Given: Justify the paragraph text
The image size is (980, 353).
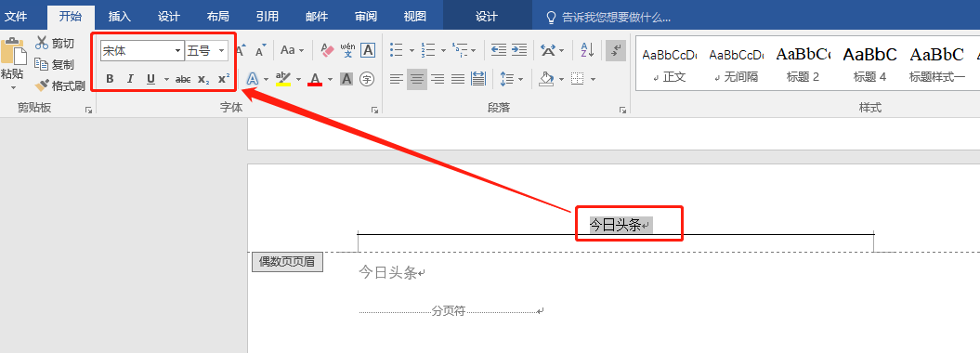Looking at the screenshot, I should pyautogui.click(x=458, y=79).
